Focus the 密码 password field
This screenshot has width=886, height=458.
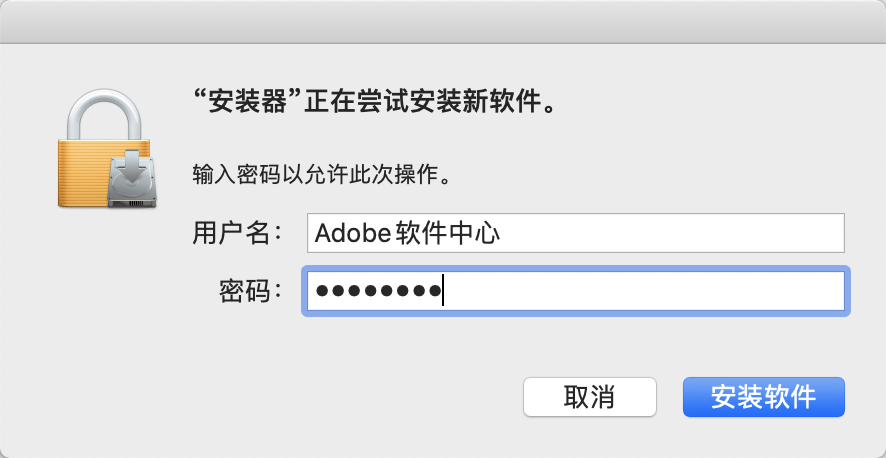click(575, 291)
